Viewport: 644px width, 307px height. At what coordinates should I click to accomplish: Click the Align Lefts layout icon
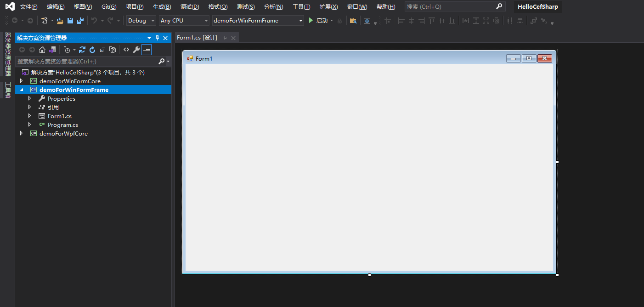401,21
